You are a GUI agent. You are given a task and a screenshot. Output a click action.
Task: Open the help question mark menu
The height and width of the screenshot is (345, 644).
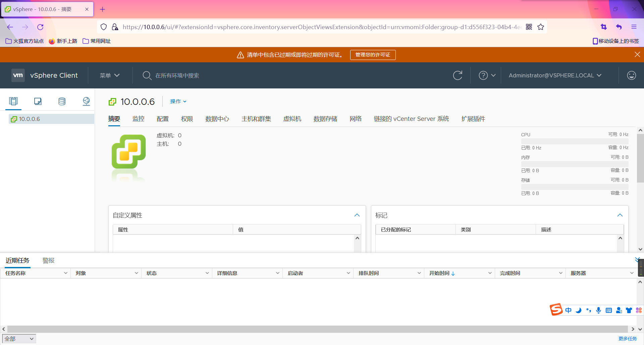(x=487, y=75)
